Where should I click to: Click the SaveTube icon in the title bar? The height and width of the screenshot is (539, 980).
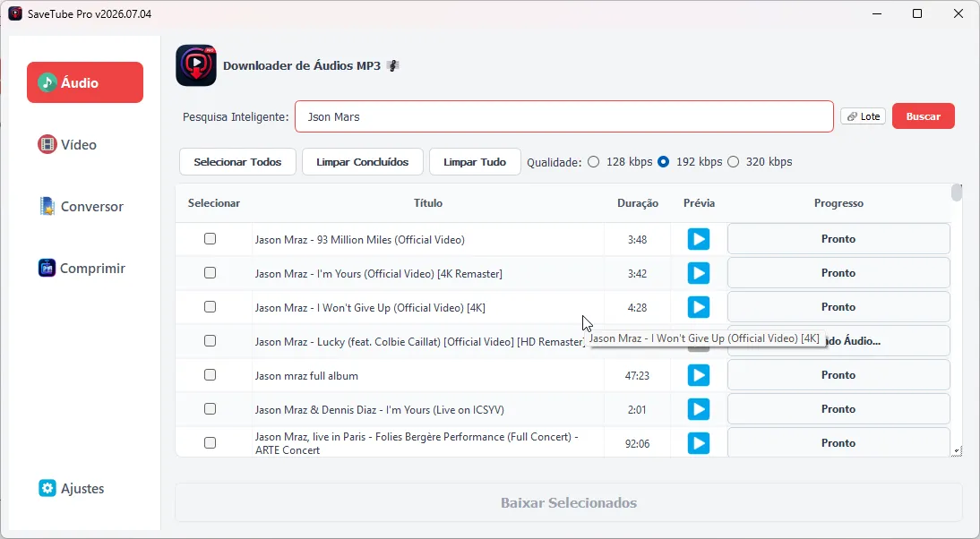(x=15, y=13)
